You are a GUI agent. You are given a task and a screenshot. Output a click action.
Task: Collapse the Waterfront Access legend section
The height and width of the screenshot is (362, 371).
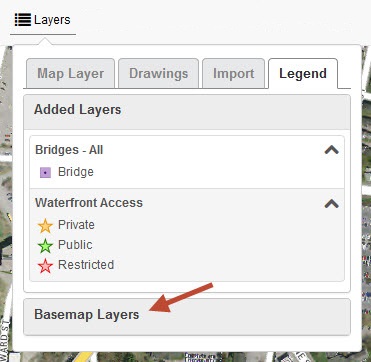click(332, 203)
